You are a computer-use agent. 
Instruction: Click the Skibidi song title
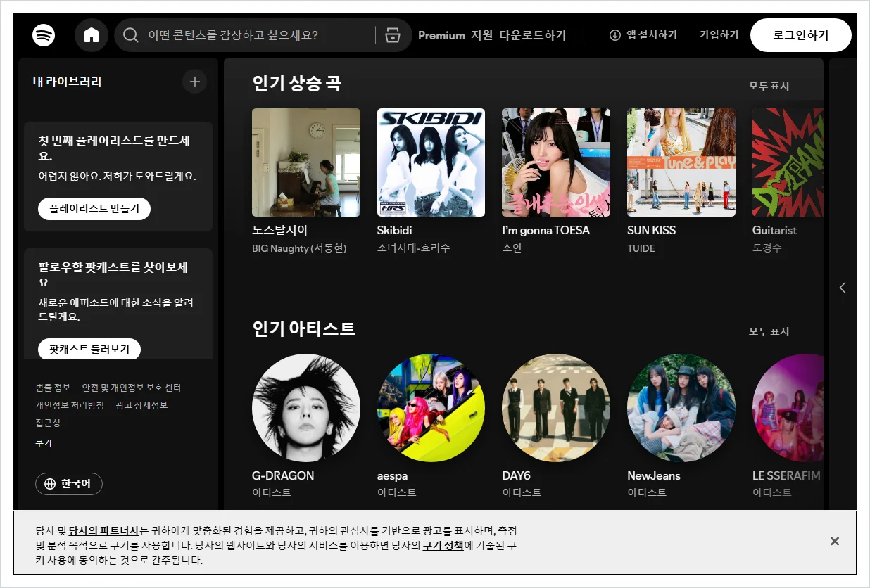[x=395, y=230]
